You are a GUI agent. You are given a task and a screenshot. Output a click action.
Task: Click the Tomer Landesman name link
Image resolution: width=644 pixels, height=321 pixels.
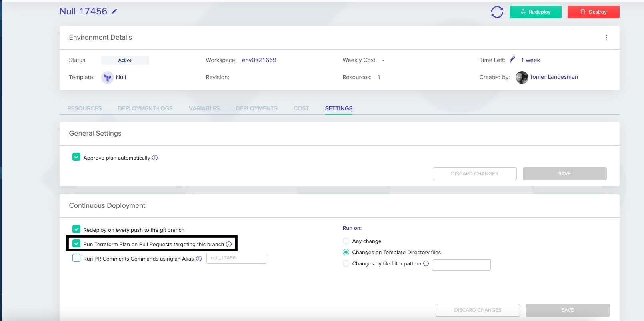pyautogui.click(x=554, y=77)
